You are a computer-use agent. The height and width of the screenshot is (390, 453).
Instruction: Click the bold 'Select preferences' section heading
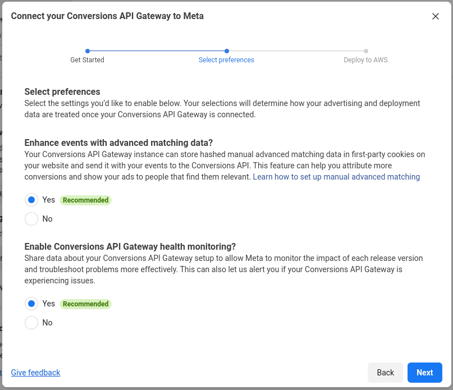[x=62, y=92]
